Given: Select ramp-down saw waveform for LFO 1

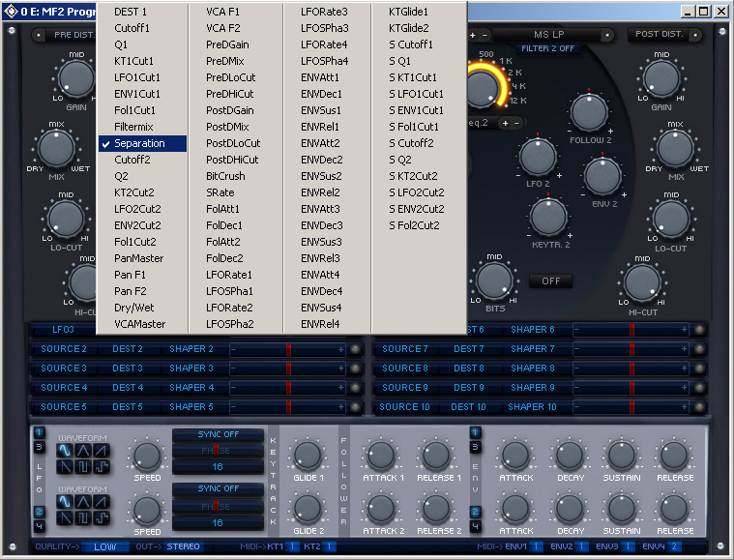Looking at the screenshot, I should (65, 466).
